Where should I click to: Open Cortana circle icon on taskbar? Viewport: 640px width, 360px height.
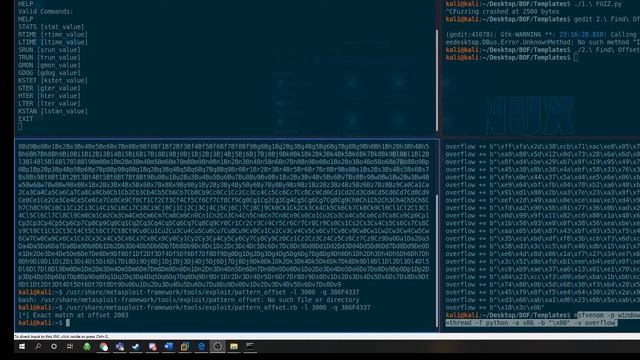[54, 347]
